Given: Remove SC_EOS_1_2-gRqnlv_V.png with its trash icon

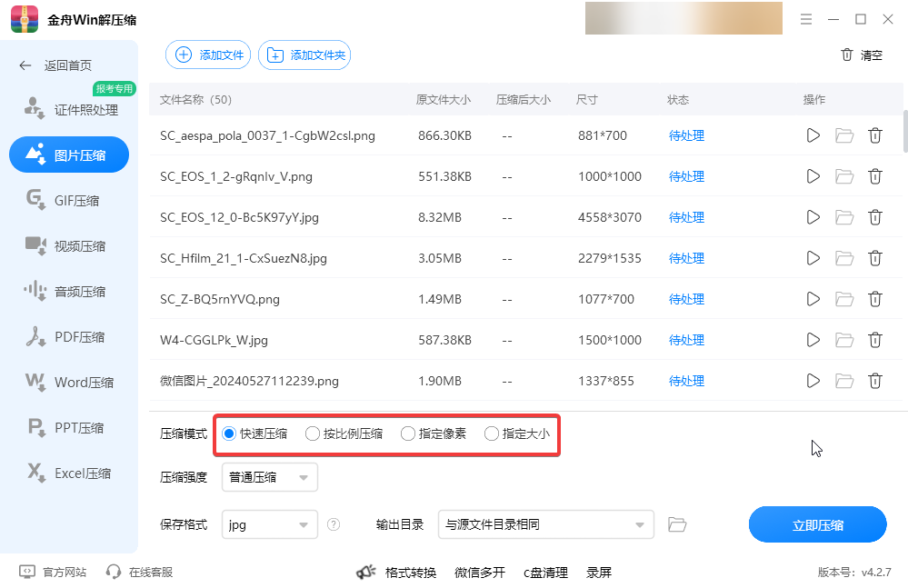Looking at the screenshot, I should [x=875, y=176].
